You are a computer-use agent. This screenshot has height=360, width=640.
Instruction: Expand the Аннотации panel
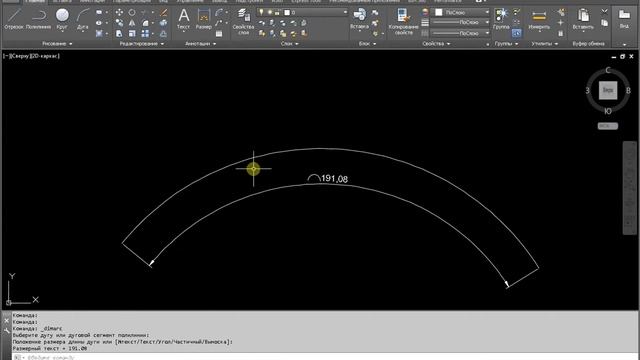(200, 43)
